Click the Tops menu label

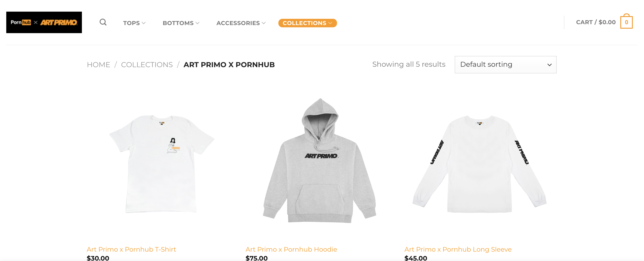pos(131,23)
